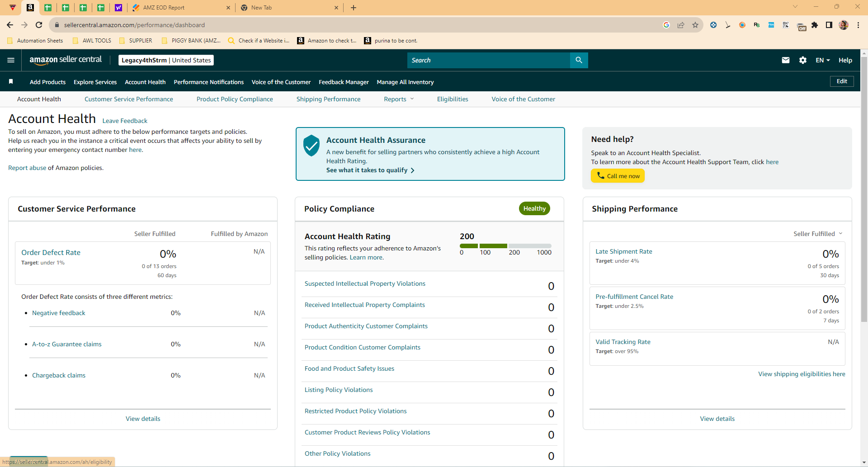Image resolution: width=868 pixels, height=467 pixels.
Task: Select Performance Notifications in the navigation bar
Action: (209, 82)
